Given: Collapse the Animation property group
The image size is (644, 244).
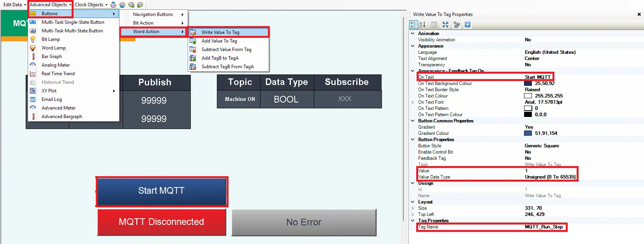Looking at the screenshot, I should (x=413, y=34).
